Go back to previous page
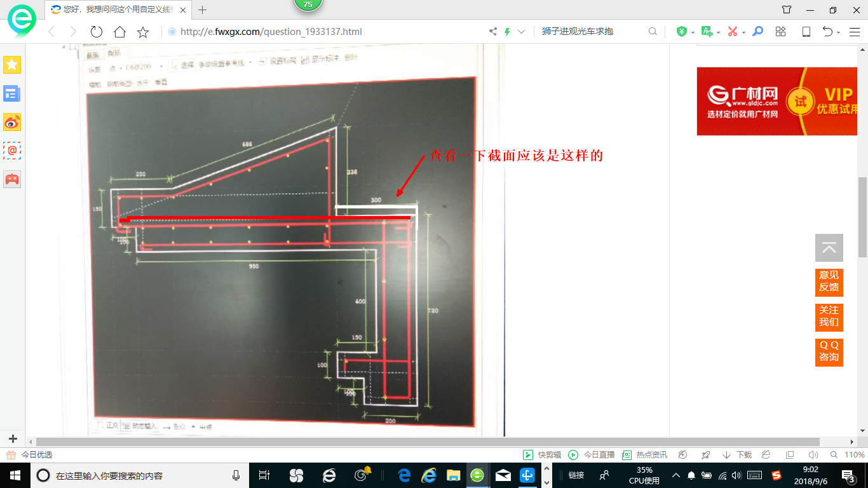868x488 pixels. click(51, 31)
